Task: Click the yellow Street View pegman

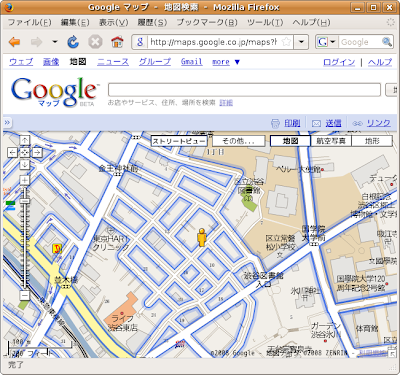Action: click(201, 237)
